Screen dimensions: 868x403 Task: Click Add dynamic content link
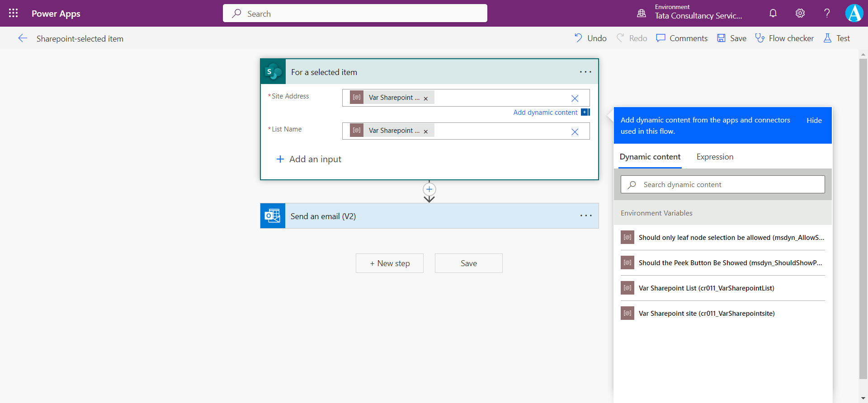pos(545,112)
